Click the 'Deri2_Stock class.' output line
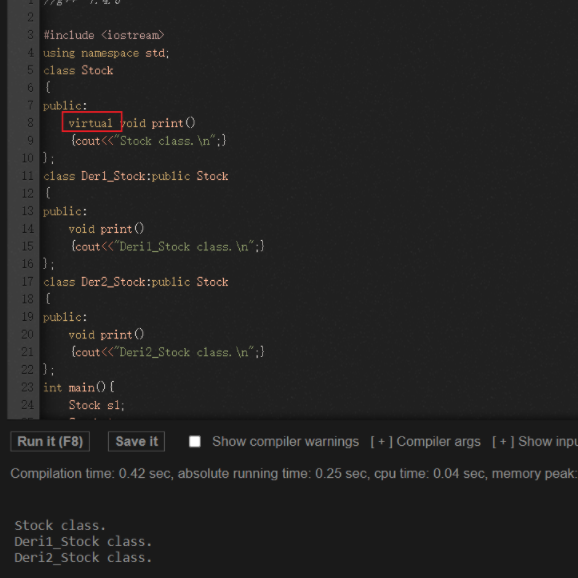The width and height of the screenshot is (578, 578). (x=83, y=557)
